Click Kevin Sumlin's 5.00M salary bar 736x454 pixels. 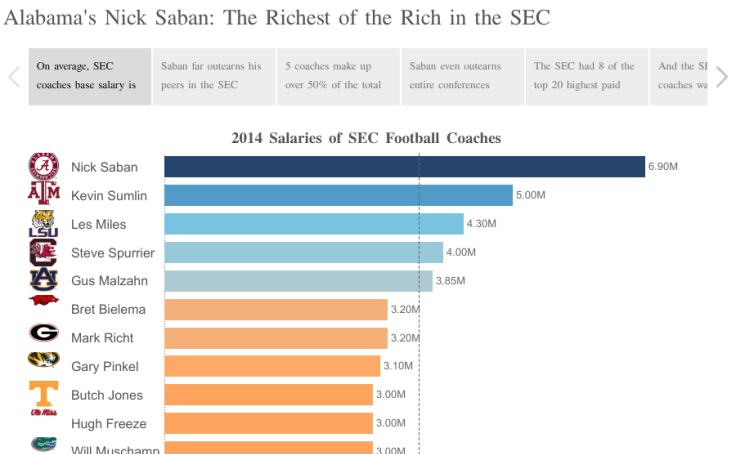click(338, 195)
